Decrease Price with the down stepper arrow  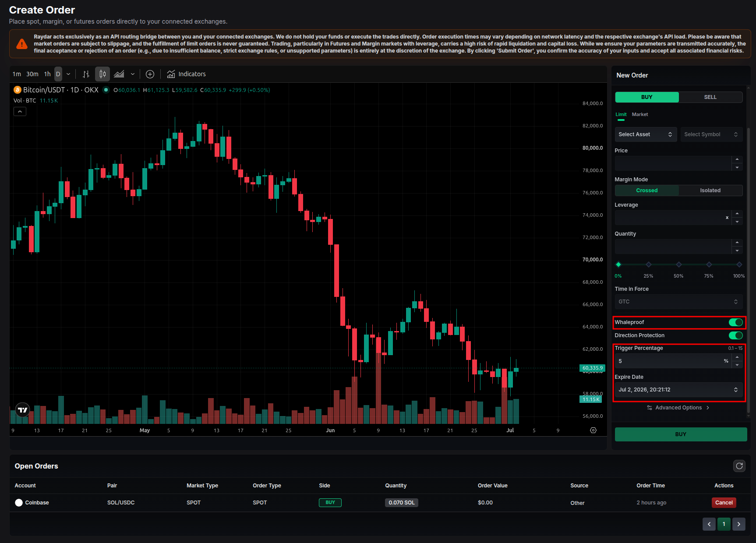[737, 167]
